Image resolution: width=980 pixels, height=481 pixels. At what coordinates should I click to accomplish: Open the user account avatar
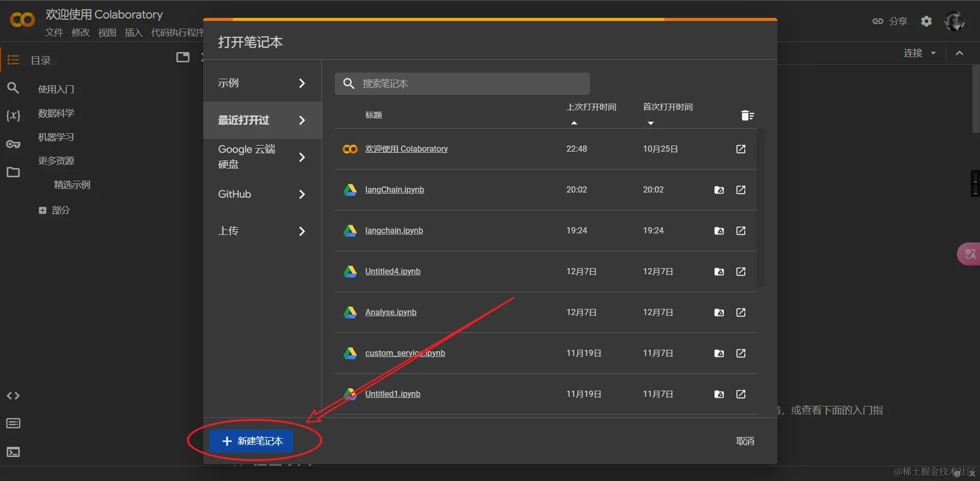click(x=954, y=21)
